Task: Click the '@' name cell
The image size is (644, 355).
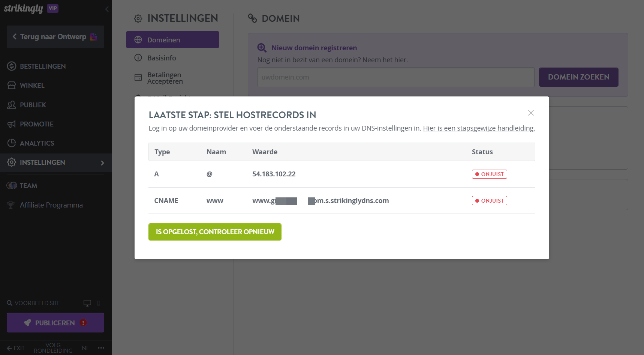Action: [210, 174]
